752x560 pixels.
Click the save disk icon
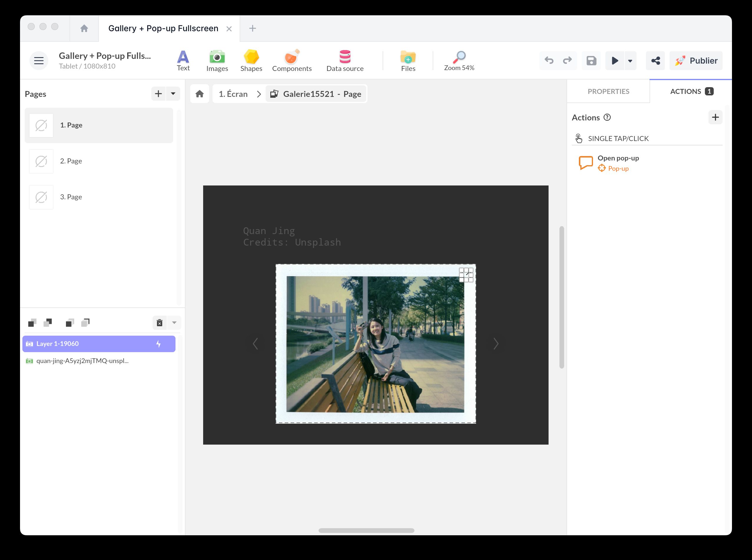[x=591, y=61]
